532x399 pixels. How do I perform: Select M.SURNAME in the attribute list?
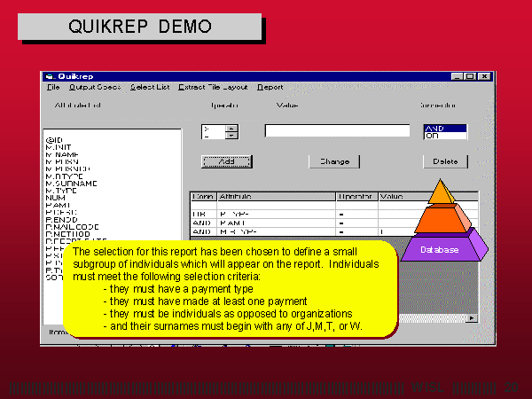tap(70, 184)
